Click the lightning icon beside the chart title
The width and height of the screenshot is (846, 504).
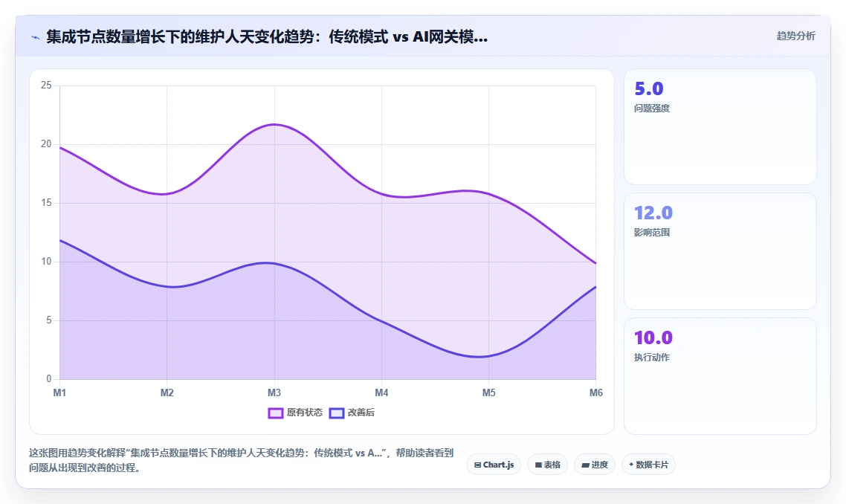(36, 37)
